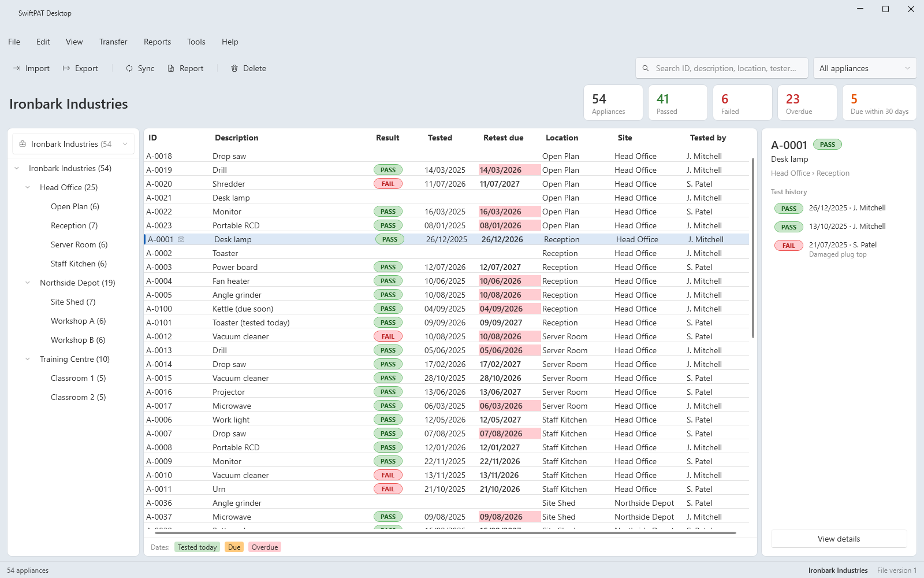Click into the search input field
The width and height of the screenshot is (924, 578).
tap(726, 68)
